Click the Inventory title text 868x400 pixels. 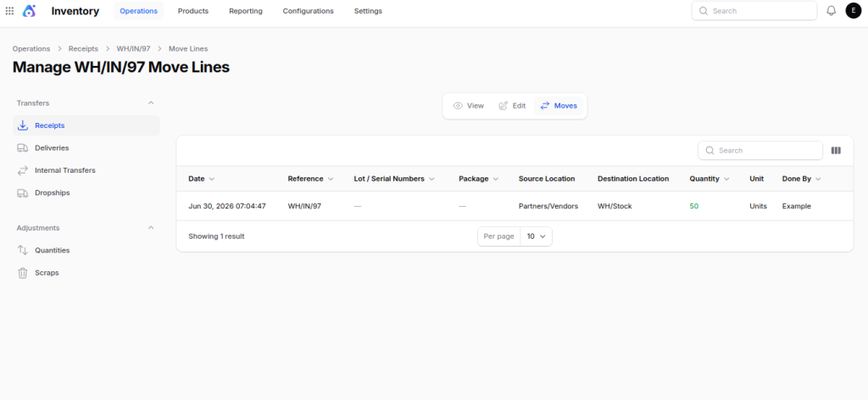[x=75, y=11]
